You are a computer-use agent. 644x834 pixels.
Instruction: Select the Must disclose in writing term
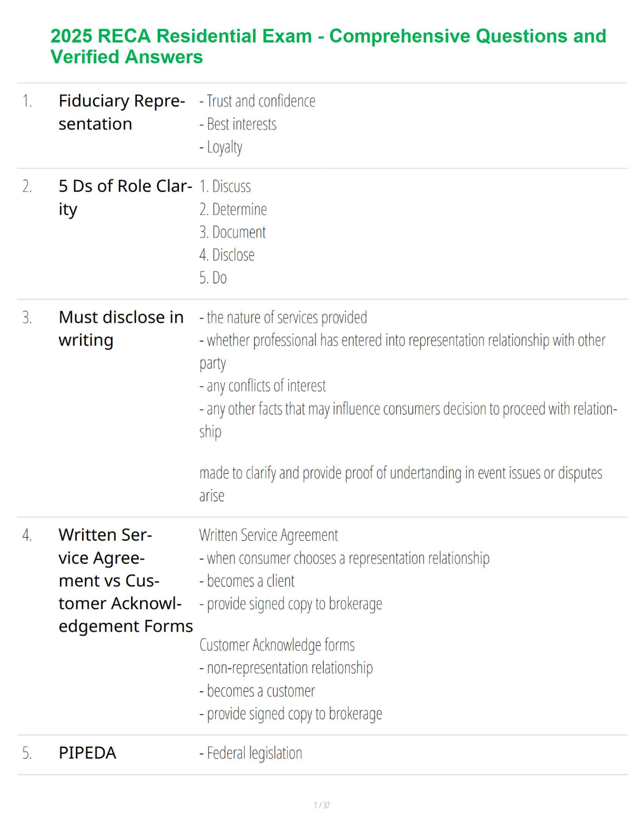pyautogui.click(x=121, y=329)
